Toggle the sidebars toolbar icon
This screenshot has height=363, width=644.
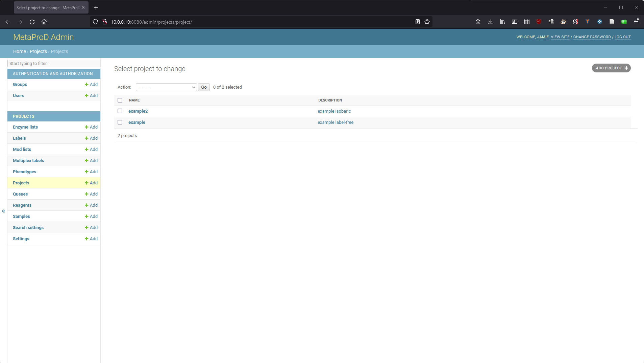point(515,22)
